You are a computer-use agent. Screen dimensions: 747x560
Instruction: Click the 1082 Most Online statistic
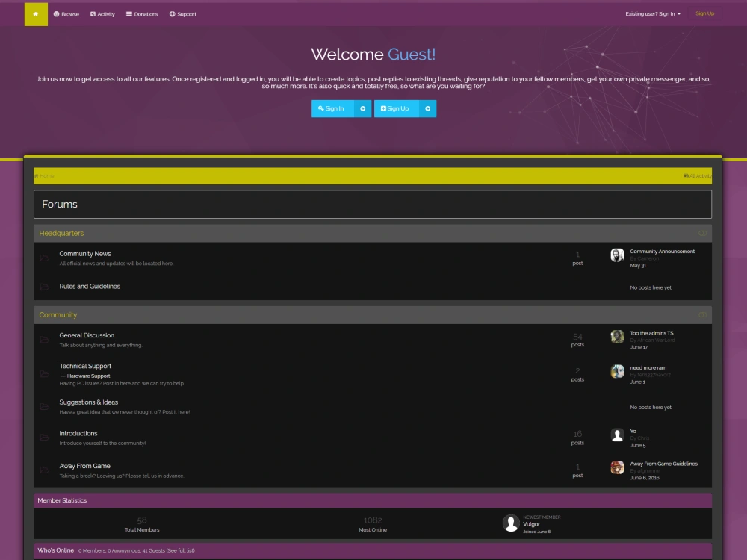click(373, 524)
